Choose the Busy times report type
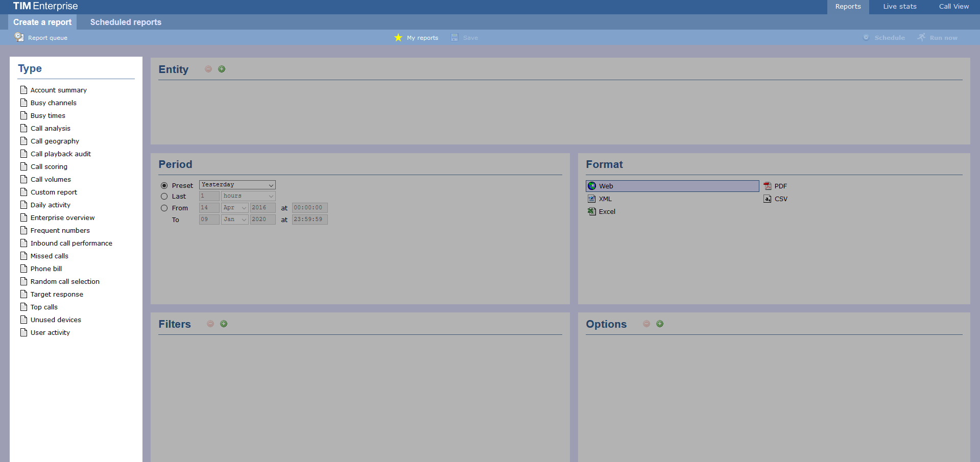980x462 pixels. [x=48, y=115]
